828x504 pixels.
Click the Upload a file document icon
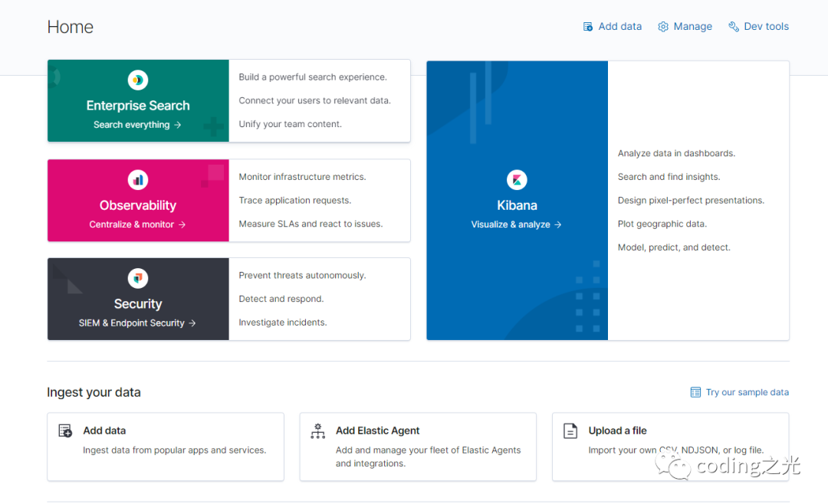(x=570, y=430)
